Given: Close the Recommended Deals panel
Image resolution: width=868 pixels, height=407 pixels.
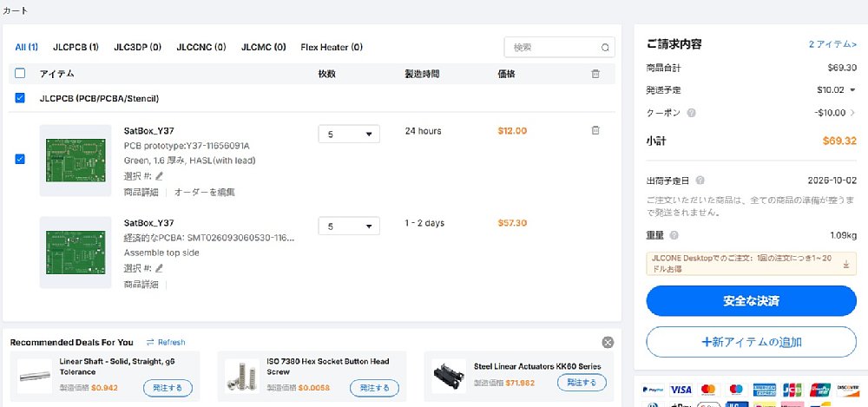Looking at the screenshot, I should (x=608, y=343).
